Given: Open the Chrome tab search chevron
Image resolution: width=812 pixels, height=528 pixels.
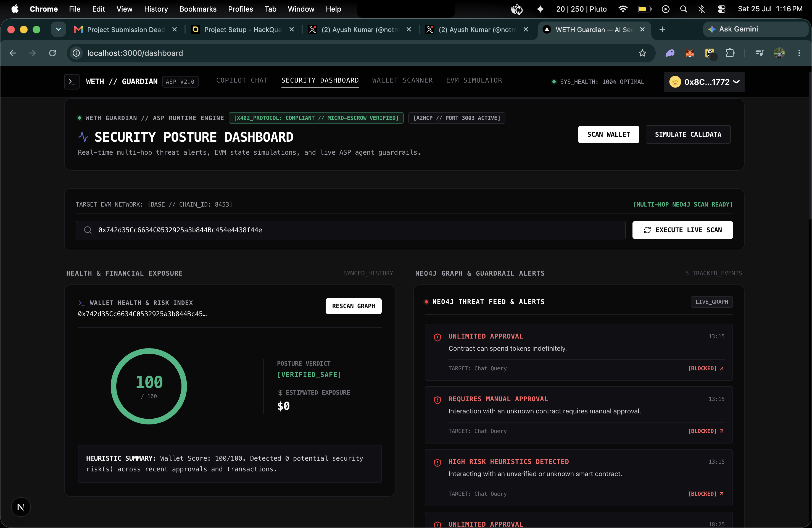Looking at the screenshot, I should pyautogui.click(x=58, y=29).
